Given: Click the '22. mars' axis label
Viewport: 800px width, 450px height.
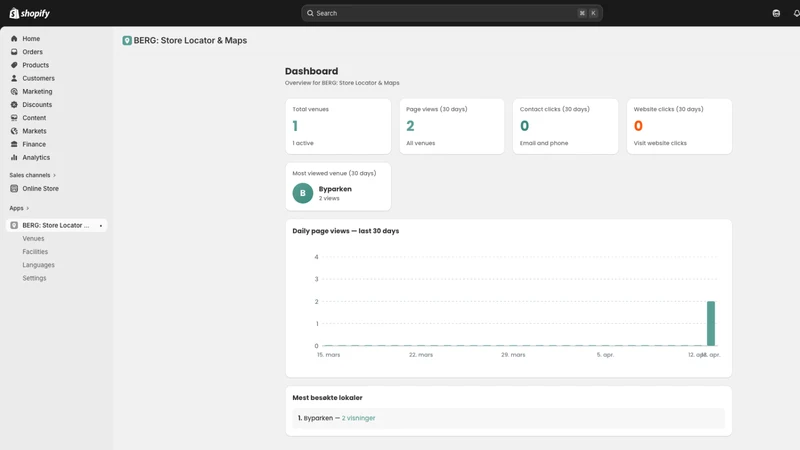Looking at the screenshot, I should (x=420, y=355).
